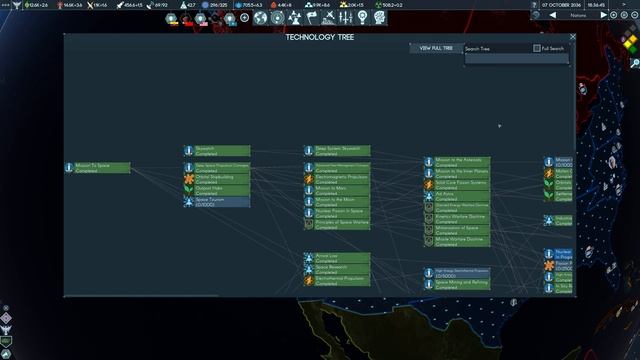This screenshot has width=640, height=360.
Task: Select the hexagon icon with yellow flag
Action: tap(172, 19)
